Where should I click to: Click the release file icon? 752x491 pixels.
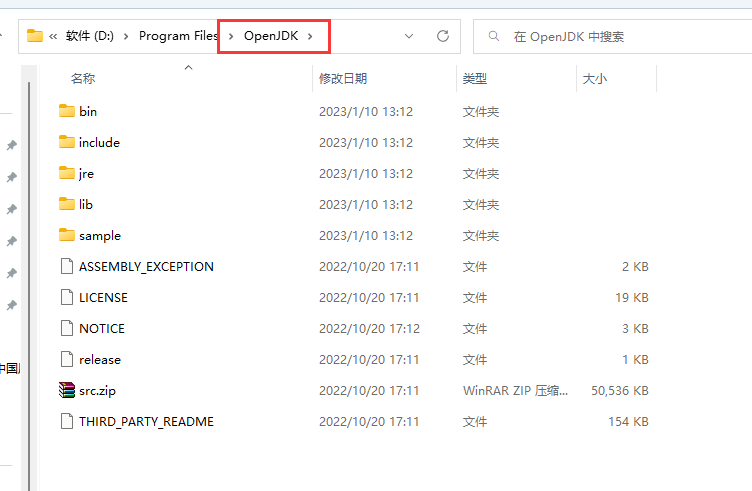click(67, 359)
